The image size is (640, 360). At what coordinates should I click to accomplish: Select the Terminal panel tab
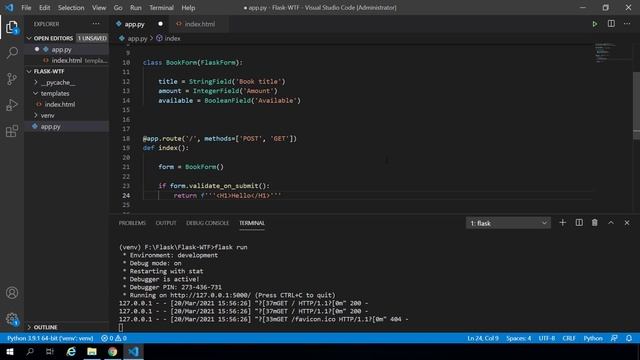pyautogui.click(x=252, y=223)
